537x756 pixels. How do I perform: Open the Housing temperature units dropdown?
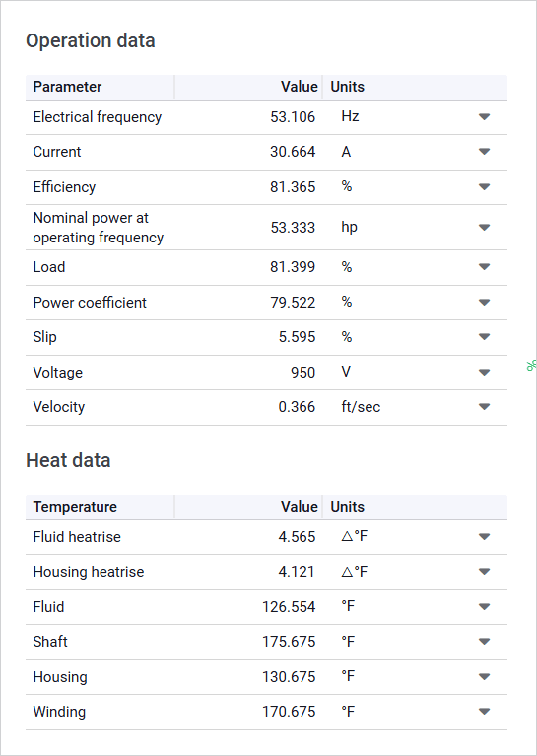click(484, 676)
